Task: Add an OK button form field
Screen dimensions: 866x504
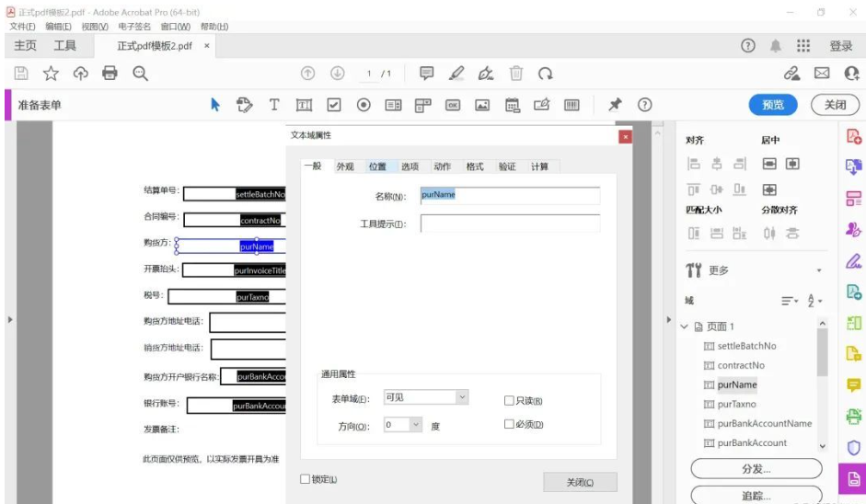Action: (453, 105)
